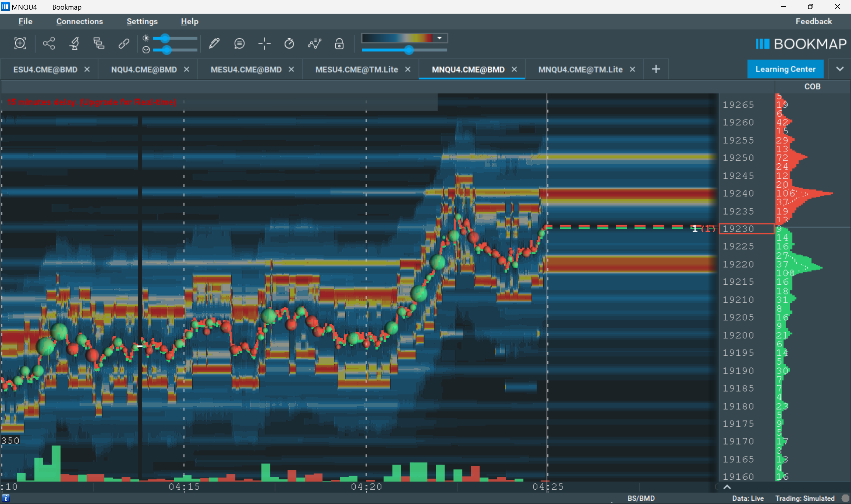
Task: Click the blue info icon in status bar
Action: (x=6, y=498)
